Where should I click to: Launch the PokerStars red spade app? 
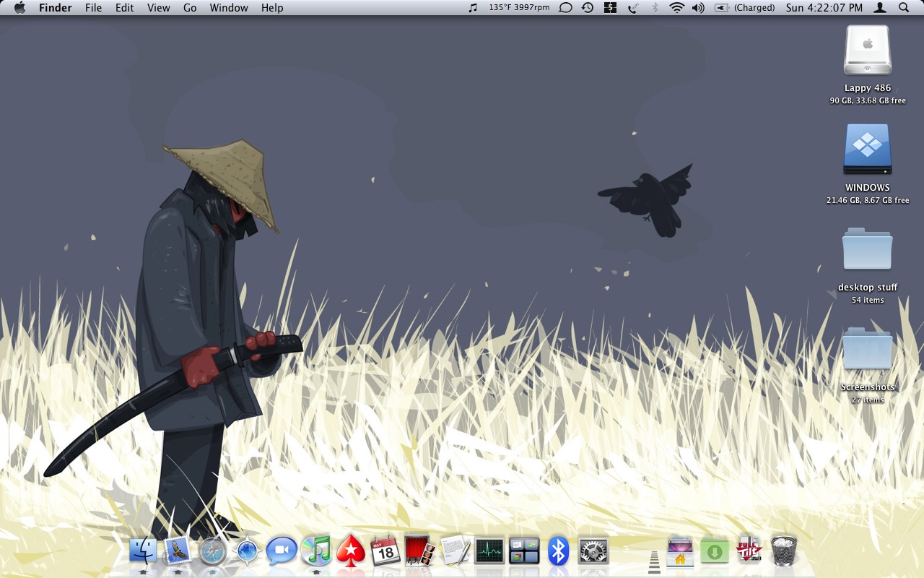[x=351, y=551]
